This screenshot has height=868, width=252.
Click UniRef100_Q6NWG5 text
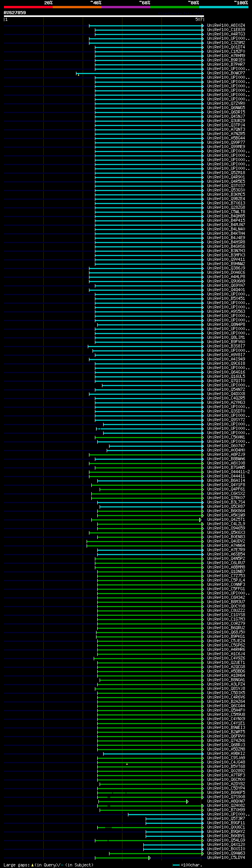pyautogui.click(x=226, y=108)
